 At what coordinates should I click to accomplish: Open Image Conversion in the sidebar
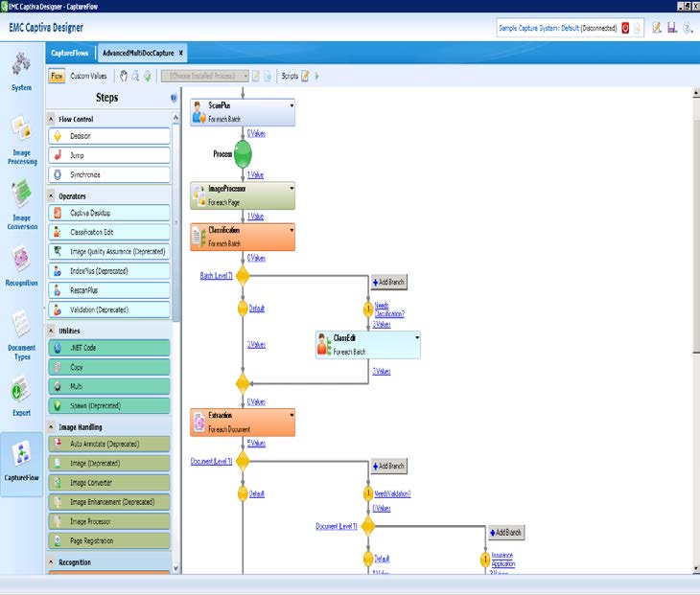(x=21, y=205)
